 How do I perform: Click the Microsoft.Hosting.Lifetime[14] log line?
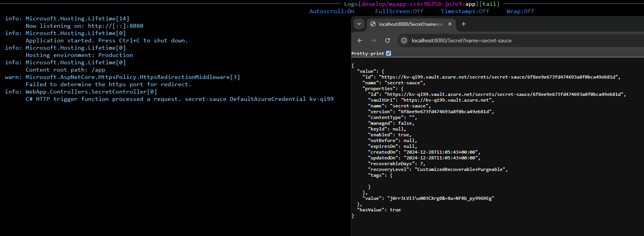67,18
